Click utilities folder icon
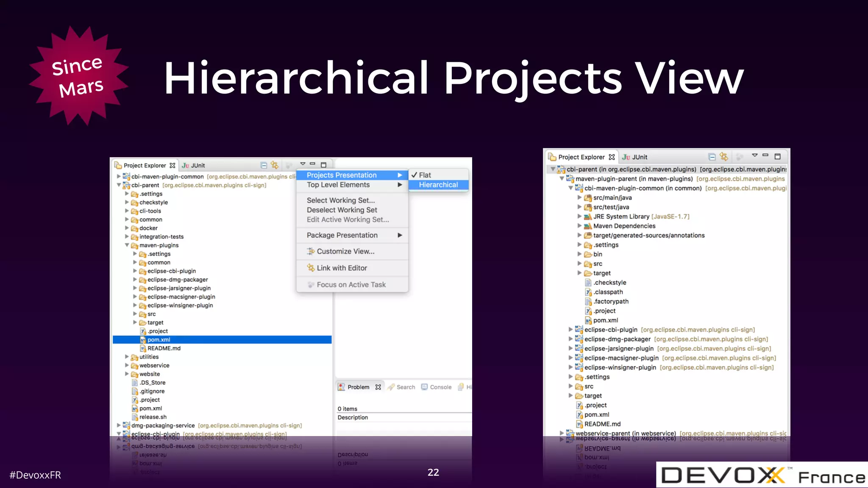 135,357
